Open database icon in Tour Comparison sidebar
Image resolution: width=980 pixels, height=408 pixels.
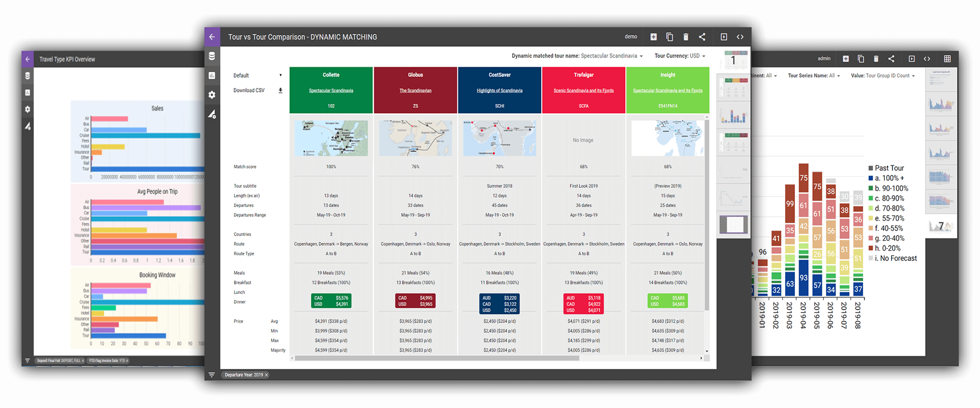[212, 56]
